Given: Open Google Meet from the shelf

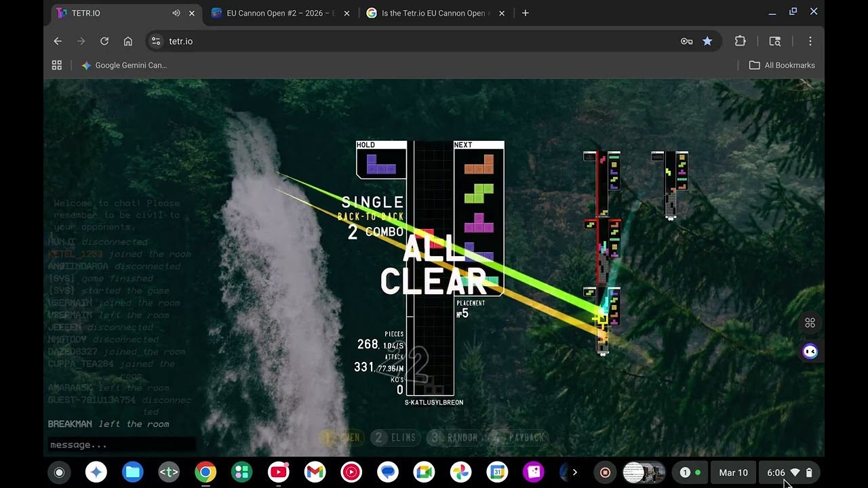Looking at the screenshot, I should point(424,472).
